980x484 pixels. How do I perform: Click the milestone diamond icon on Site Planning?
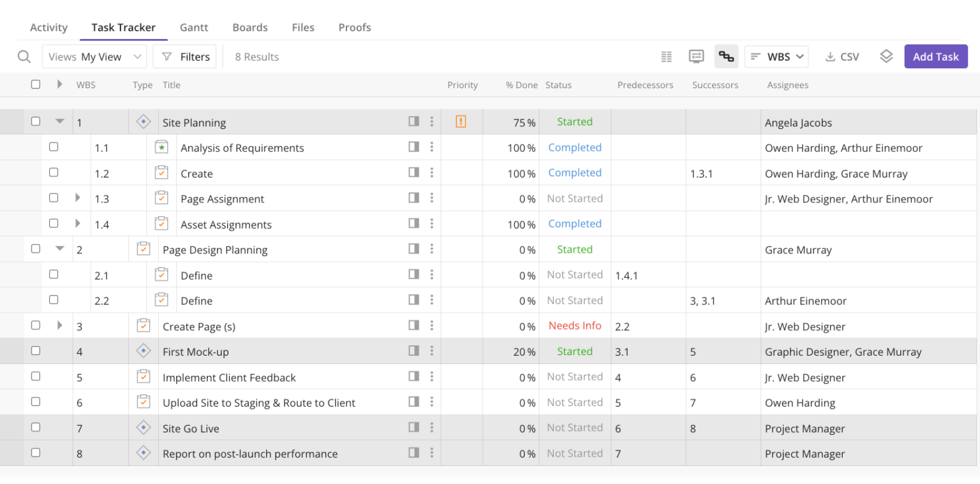coord(144,121)
